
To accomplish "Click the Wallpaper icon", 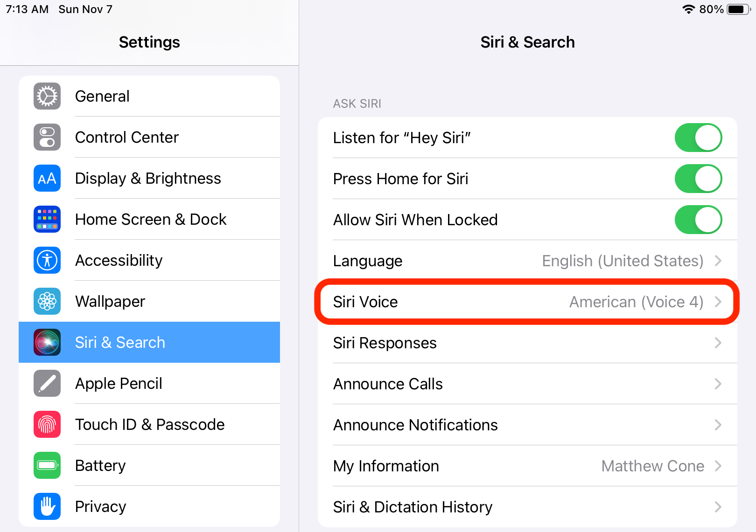I will (x=47, y=301).
